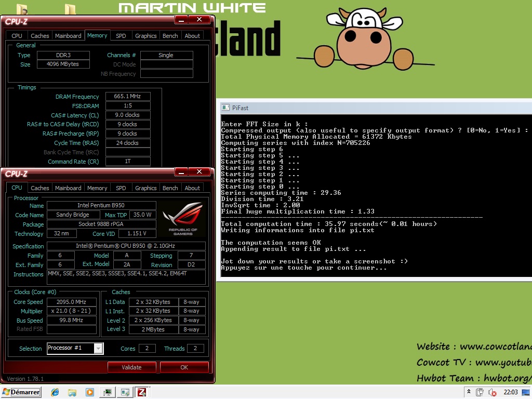This screenshot has width=532, height=399.
Task: Launch Windows Media Player from the taskbar
Action: tap(90, 393)
